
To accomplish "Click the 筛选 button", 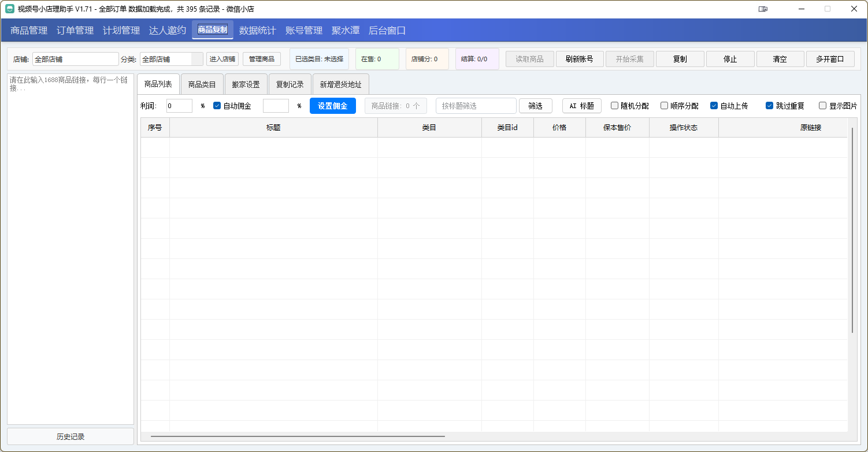I will pyautogui.click(x=536, y=106).
